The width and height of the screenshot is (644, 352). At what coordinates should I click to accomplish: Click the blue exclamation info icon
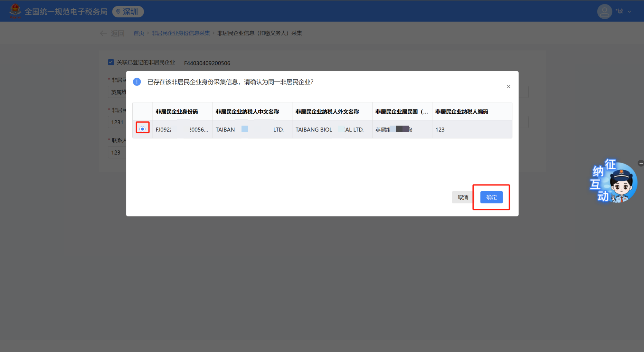pos(137,82)
